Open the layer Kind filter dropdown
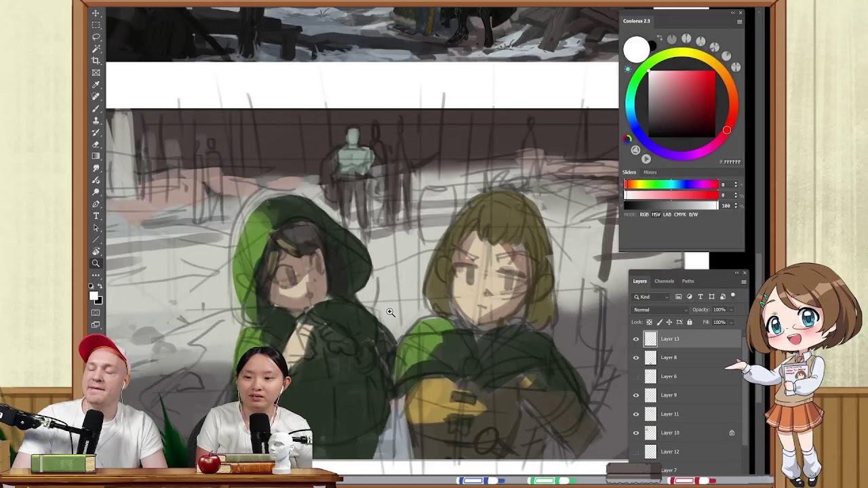 pos(652,297)
